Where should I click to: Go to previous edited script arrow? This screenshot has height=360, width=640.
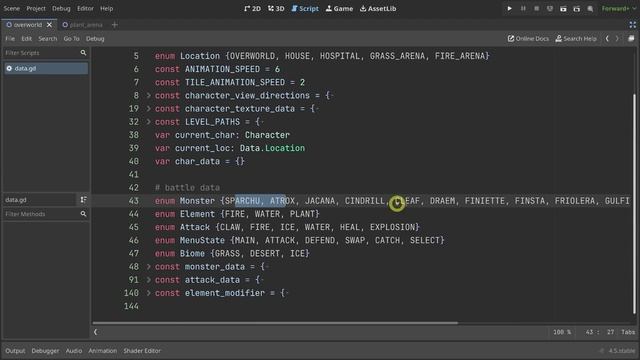607,38
